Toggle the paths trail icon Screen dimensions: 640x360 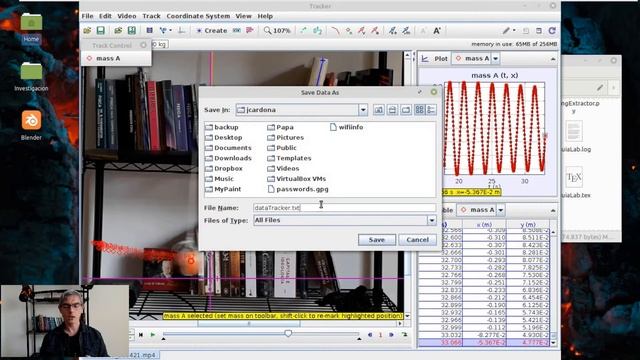point(303,31)
